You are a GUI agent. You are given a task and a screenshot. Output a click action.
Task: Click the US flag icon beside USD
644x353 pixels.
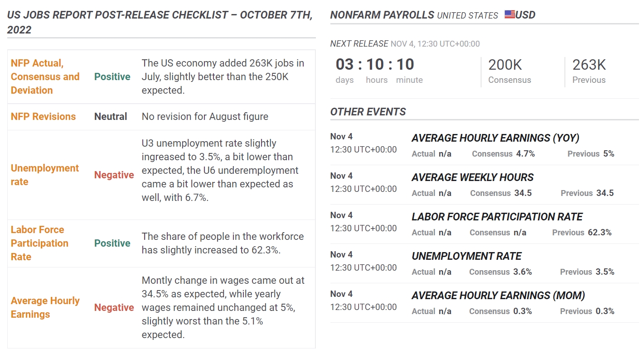click(509, 14)
